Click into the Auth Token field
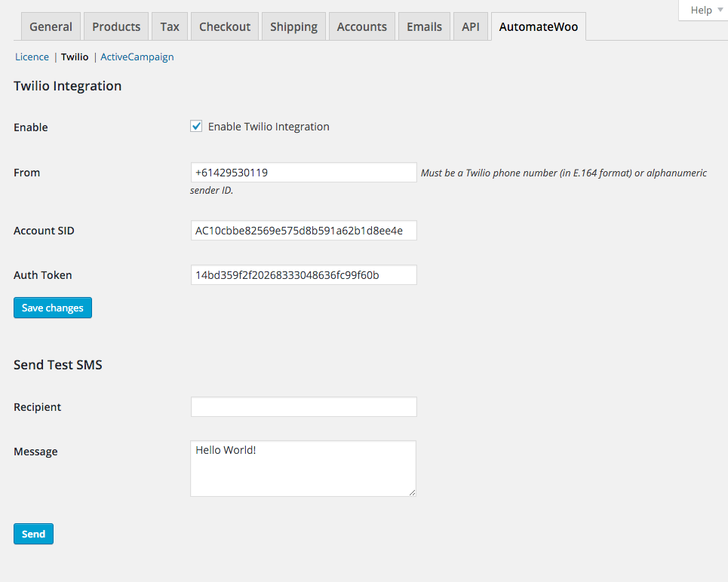Viewport: 728px width, 582px height. tap(303, 275)
